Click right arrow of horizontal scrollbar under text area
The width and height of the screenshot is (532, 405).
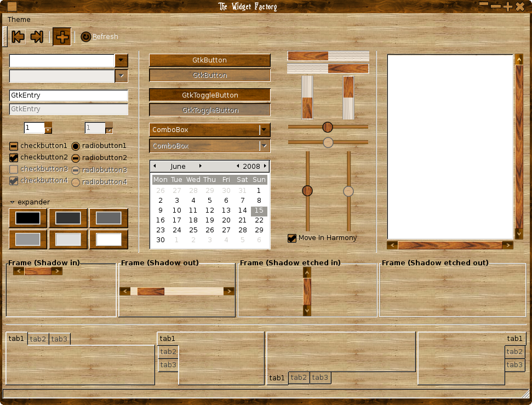coord(507,245)
